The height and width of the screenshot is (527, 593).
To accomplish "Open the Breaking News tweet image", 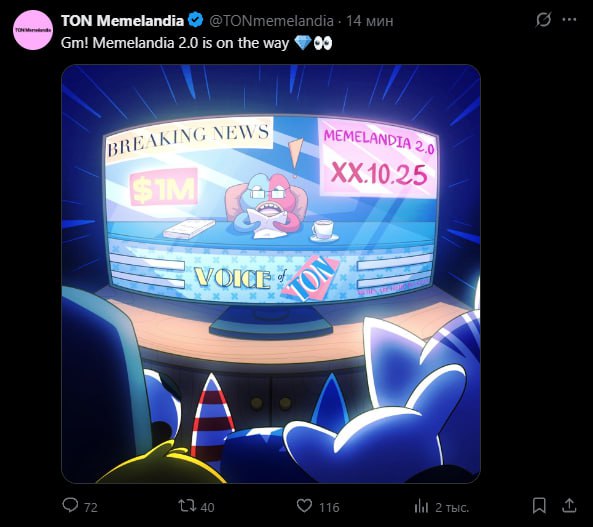I will (271, 274).
